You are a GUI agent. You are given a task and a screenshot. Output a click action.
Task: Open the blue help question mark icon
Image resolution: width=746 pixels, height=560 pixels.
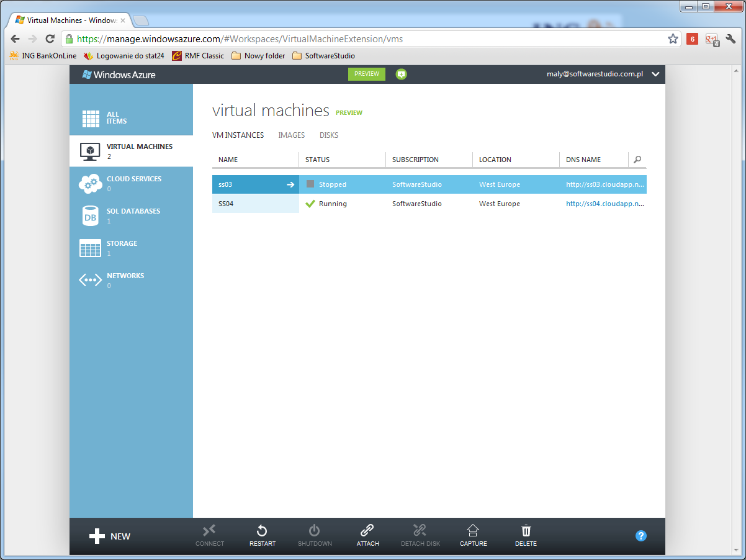pos(641,536)
